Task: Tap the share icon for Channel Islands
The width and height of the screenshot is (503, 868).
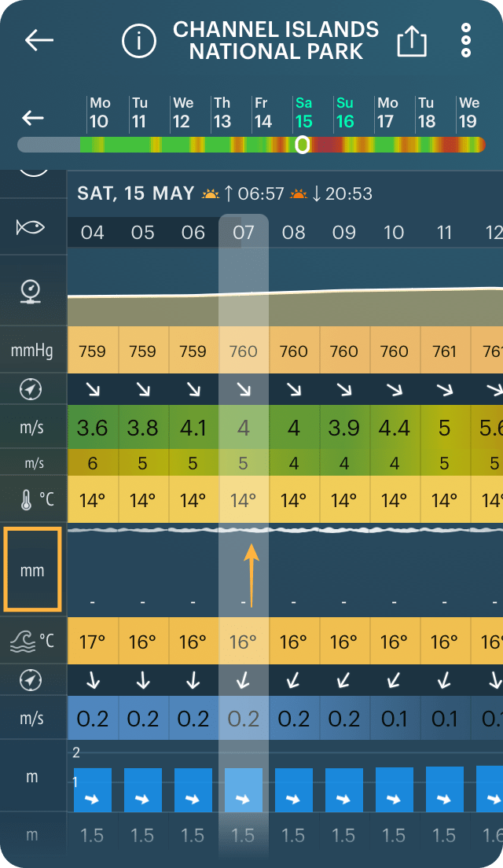Action: pyautogui.click(x=412, y=40)
